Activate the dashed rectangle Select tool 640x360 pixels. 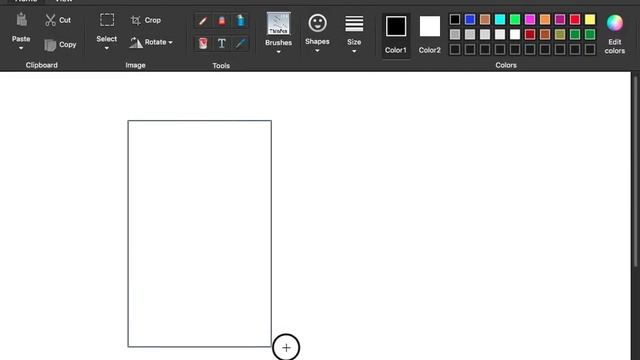[x=107, y=20]
